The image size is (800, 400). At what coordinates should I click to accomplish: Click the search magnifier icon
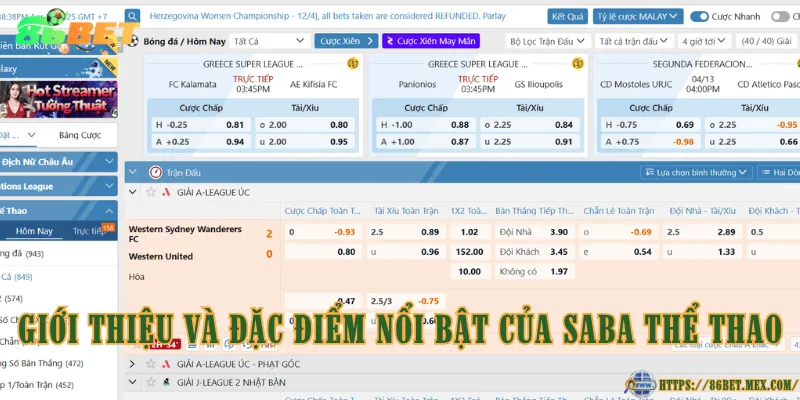pos(133,16)
